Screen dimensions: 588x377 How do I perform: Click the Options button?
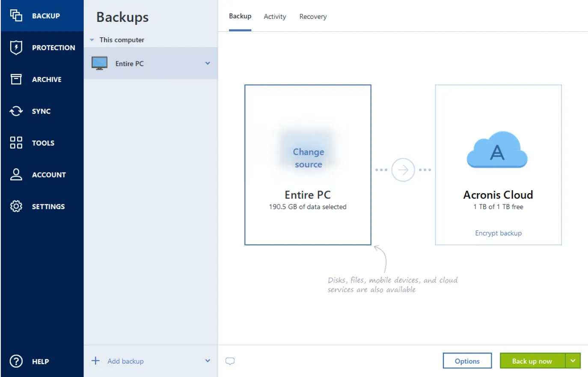(x=467, y=361)
